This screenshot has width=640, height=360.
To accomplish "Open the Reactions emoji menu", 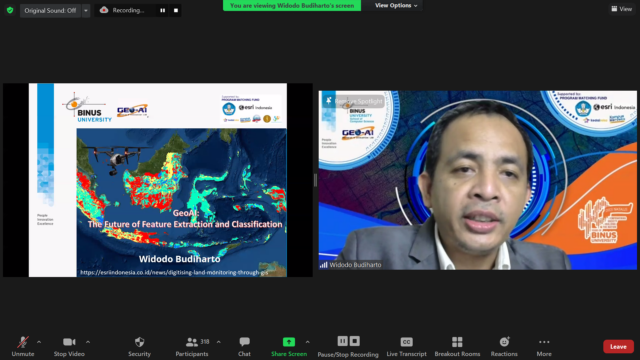I will pos(504,347).
